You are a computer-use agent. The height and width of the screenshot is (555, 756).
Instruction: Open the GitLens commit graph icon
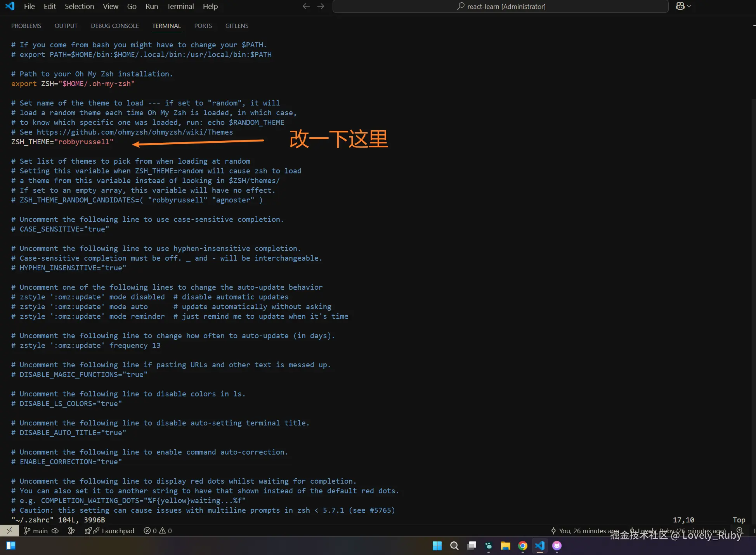coord(71,531)
